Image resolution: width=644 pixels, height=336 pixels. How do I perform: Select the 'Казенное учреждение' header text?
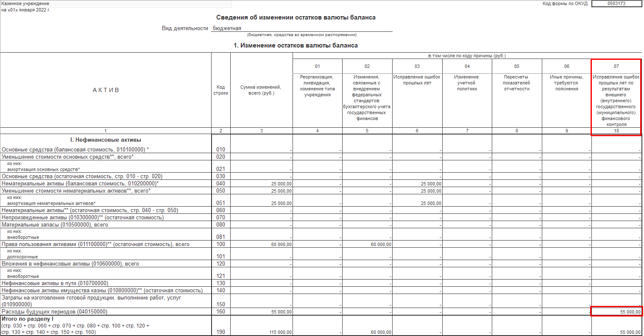pos(25,4)
